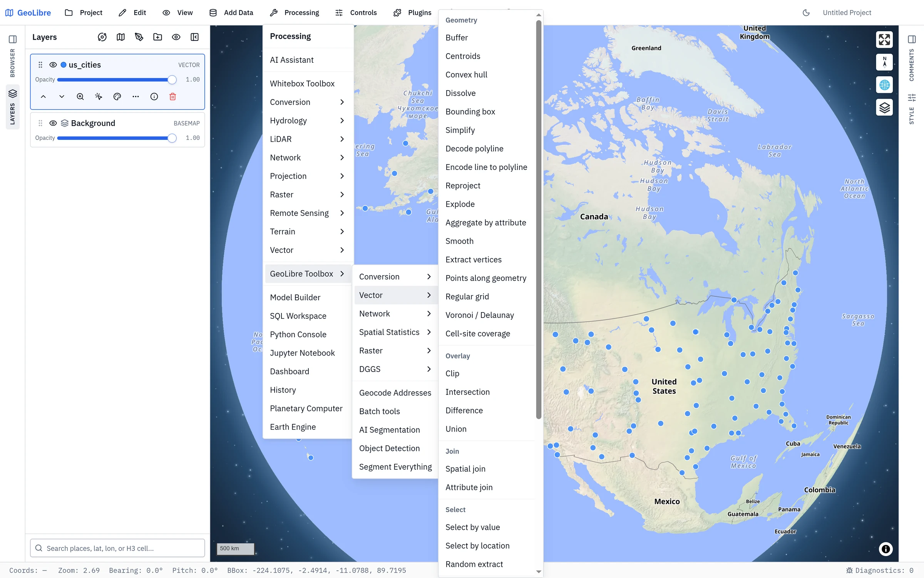The height and width of the screenshot is (578, 924).
Task: Open the Project menu
Action: point(84,13)
